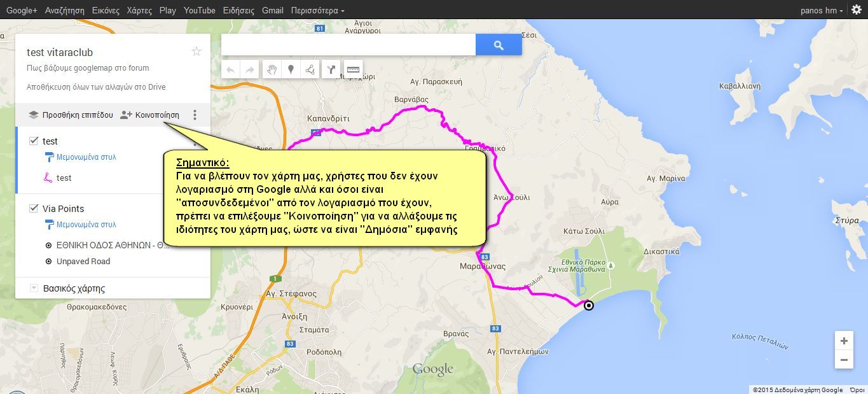Click Προσθήκη επιπέδου to add a layer
This screenshot has width=868, height=394.
(78, 115)
